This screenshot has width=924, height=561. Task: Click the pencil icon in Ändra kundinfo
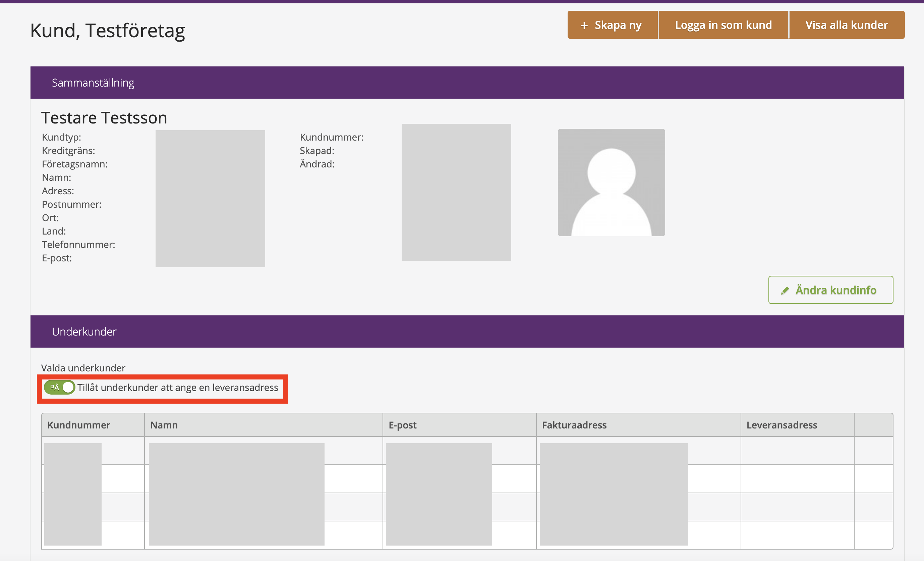[x=785, y=291]
